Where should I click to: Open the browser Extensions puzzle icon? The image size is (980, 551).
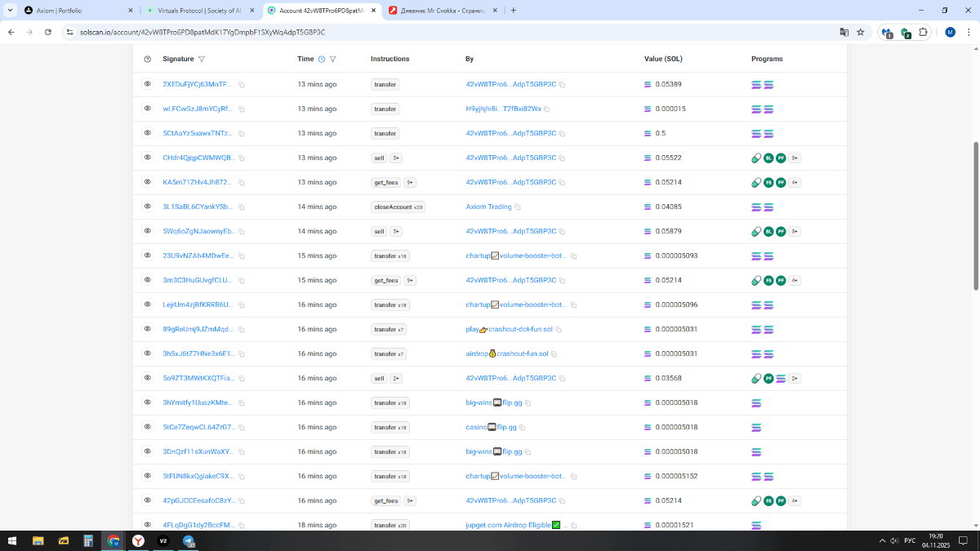tap(923, 32)
